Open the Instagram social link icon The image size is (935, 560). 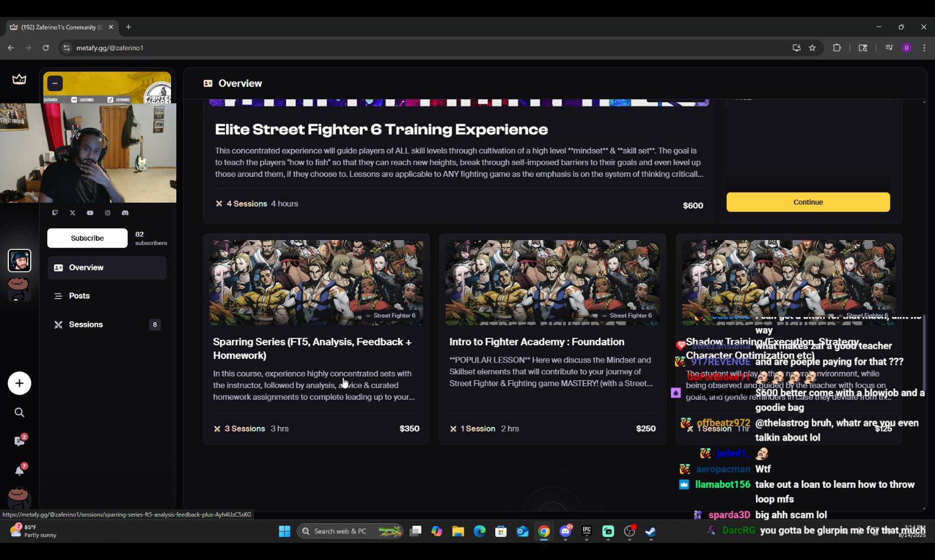coord(108,213)
